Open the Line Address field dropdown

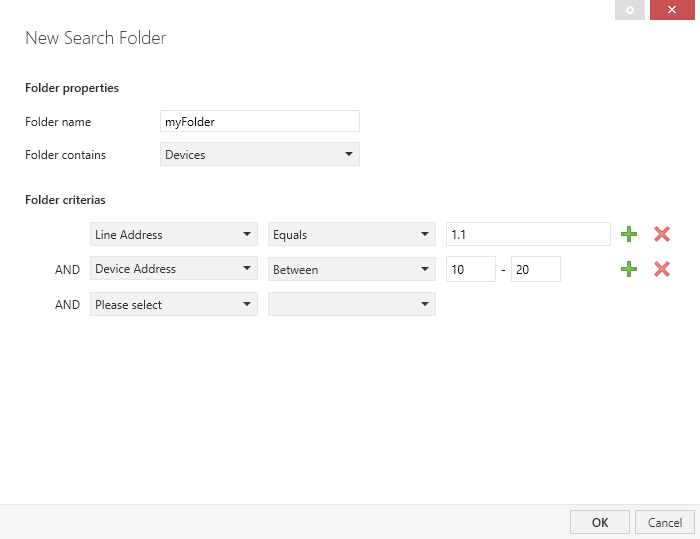(x=174, y=234)
